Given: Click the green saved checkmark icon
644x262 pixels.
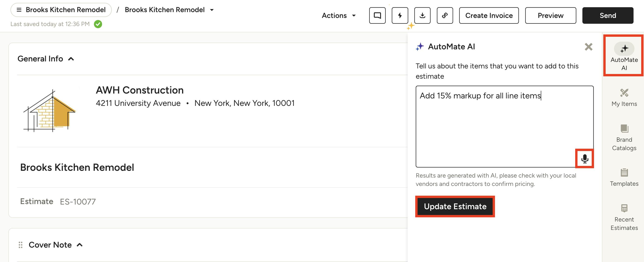Looking at the screenshot, I should (98, 24).
